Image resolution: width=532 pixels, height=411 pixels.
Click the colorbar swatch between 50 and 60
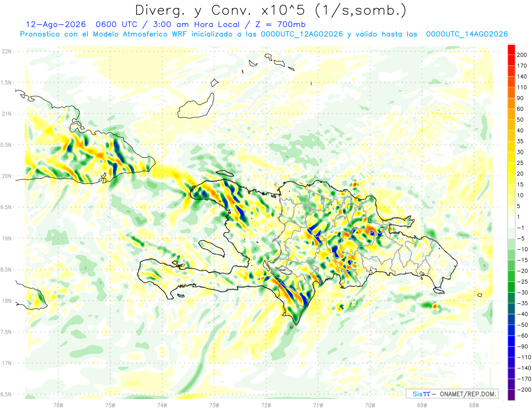(x=511, y=114)
